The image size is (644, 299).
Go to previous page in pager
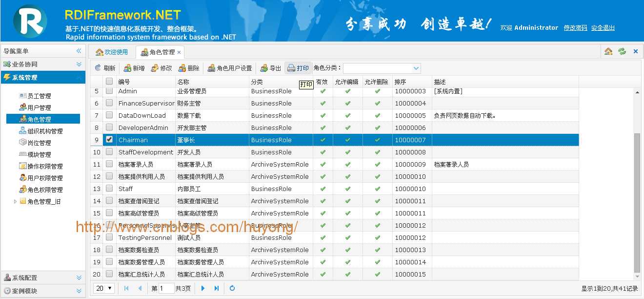(140, 288)
